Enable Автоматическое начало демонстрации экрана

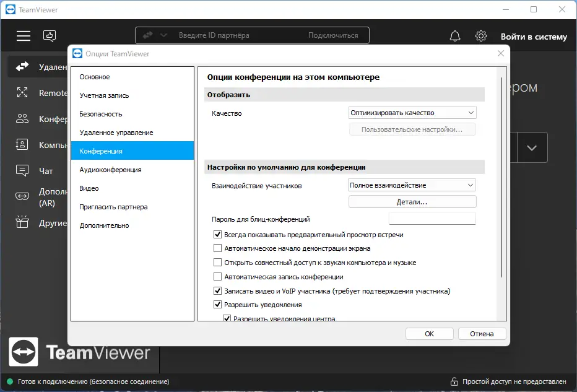pos(218,248)
